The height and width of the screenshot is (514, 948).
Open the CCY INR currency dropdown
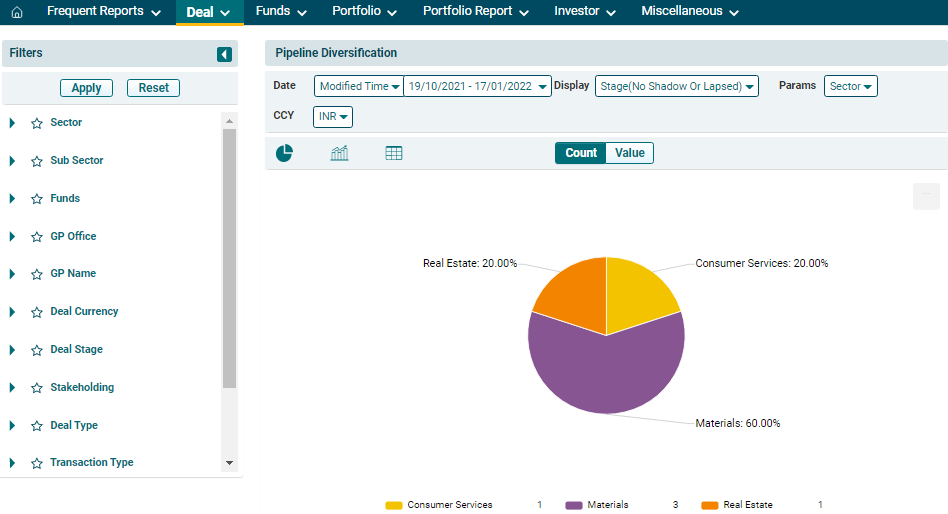pyautogui.click(x=333, y=117)
